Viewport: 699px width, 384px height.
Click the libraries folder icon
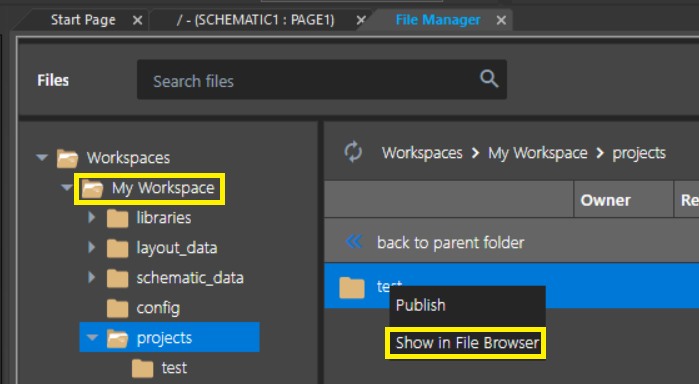tap(118, 219)
